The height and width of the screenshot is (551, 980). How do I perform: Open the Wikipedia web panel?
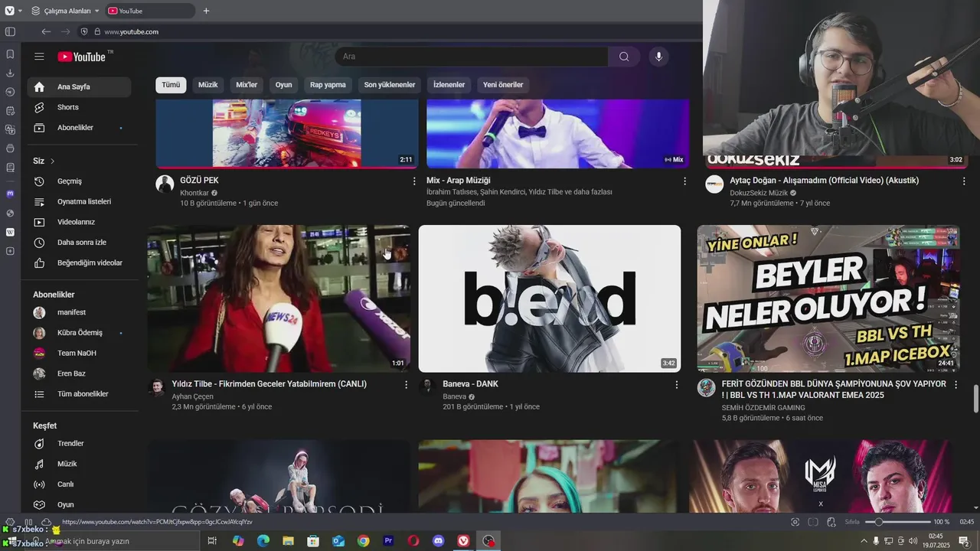click(x=10, y=232)
